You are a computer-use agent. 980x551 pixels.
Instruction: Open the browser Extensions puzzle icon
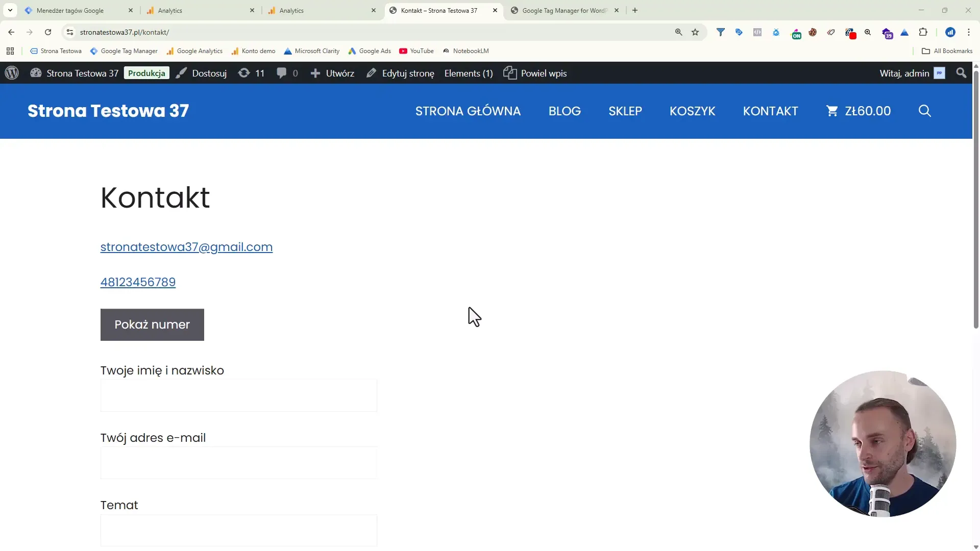pyautogui.click(x=923, y=32)
